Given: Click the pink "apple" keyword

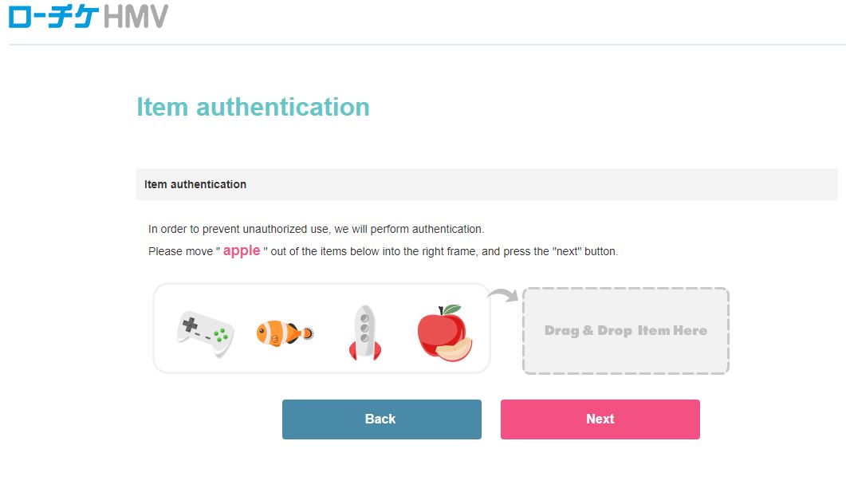Looking at the screenshot, I should (242, 251).
